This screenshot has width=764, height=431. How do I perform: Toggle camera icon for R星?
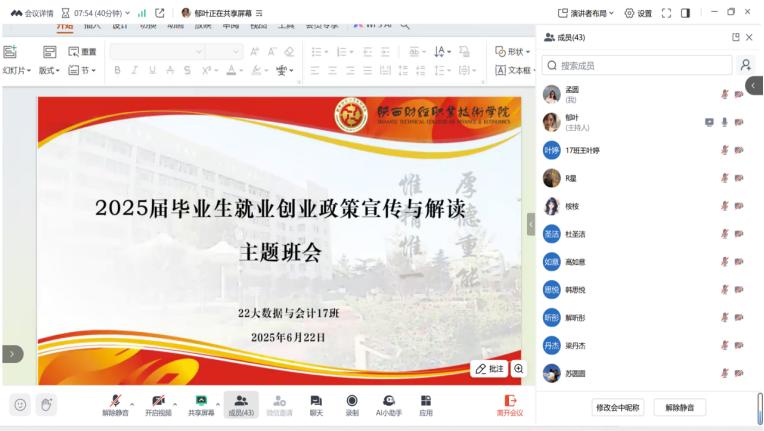tap(740, 178)
